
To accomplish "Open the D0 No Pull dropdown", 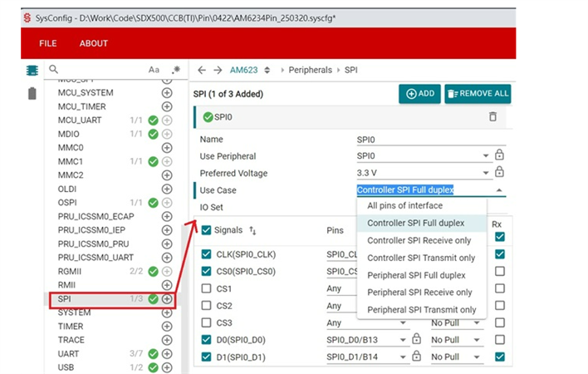I will pos(457,340).
